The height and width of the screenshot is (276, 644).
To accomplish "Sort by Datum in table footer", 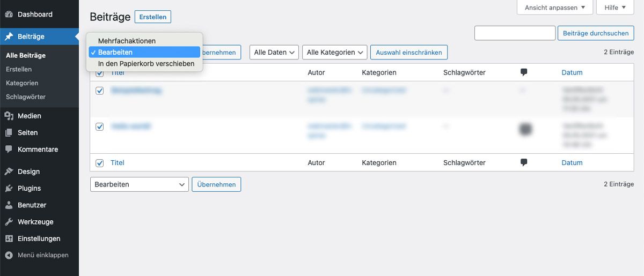I will pos(572,162).
